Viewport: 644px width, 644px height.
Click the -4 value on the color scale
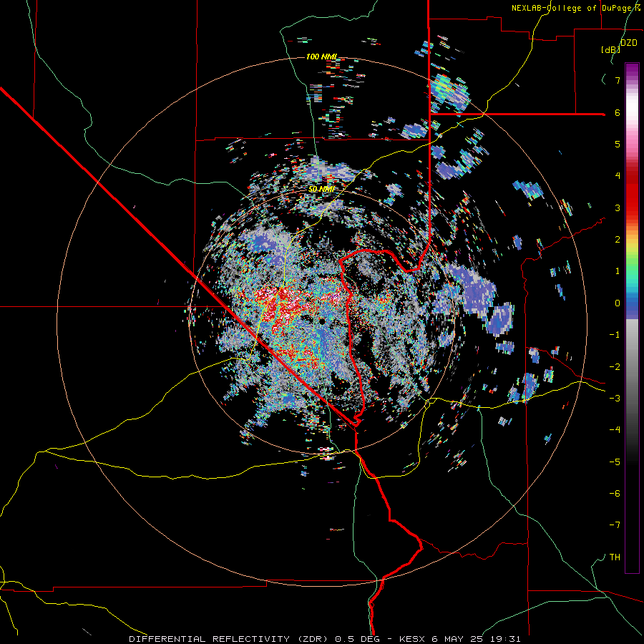coord(615,429)
